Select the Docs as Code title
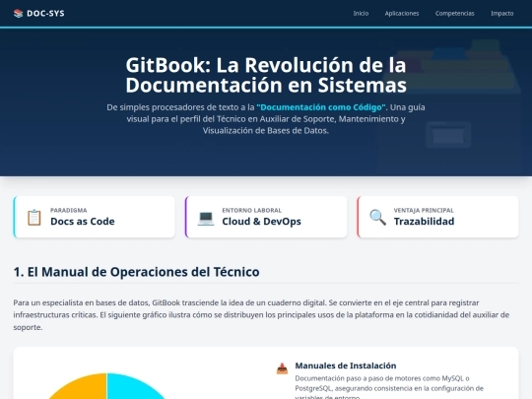532x399 pixels. coord(83,222)
